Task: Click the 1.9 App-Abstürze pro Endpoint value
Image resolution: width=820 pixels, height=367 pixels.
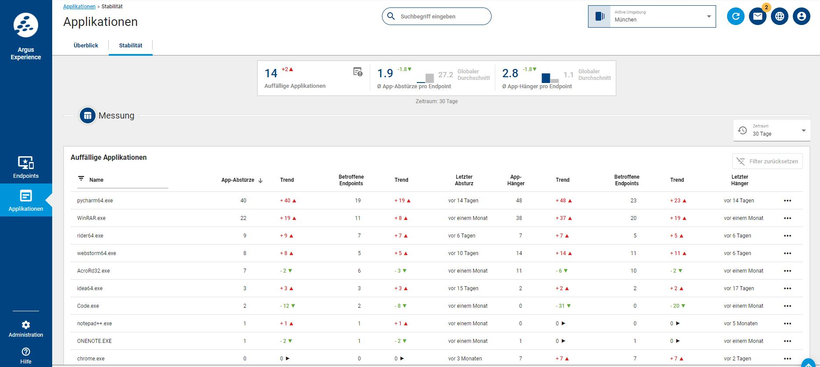Action: pos(385,74)
